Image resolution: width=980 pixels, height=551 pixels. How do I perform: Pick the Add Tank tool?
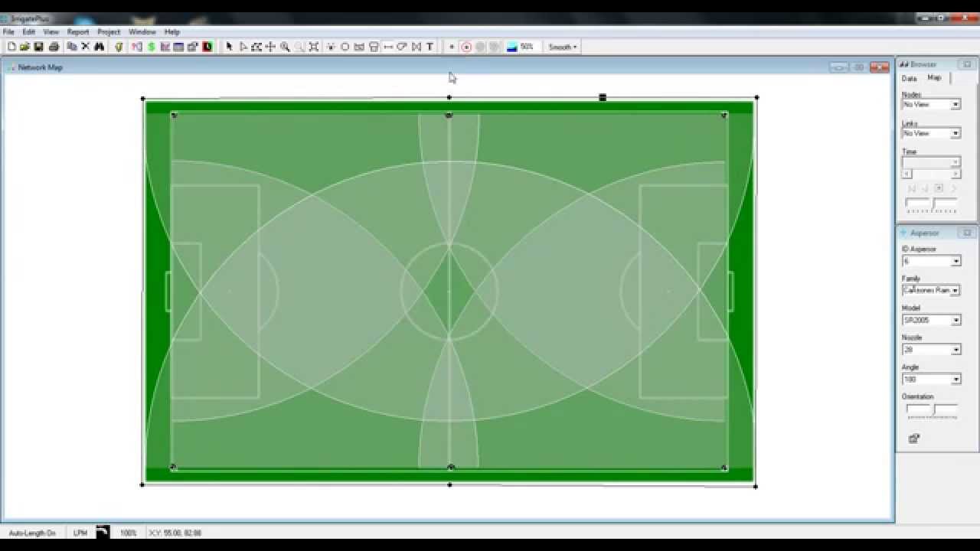[374, 47]
